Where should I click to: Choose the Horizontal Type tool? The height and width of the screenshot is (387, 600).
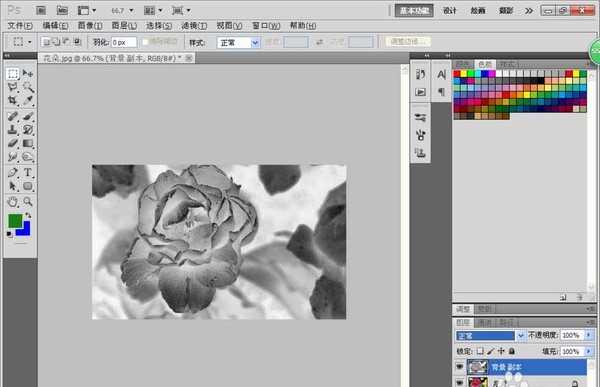(28, 172)
